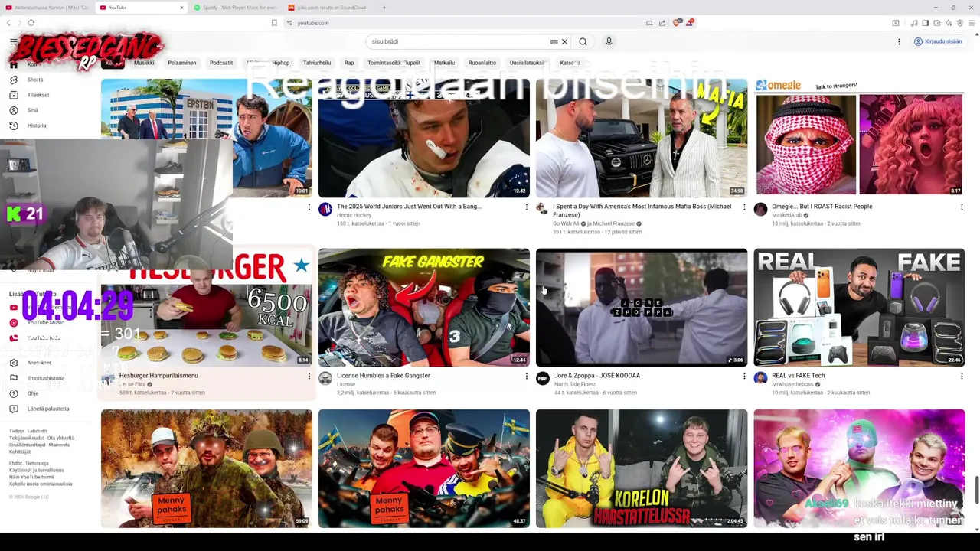
Task: Open the KORELON HAASTATTELUSSA thumbnail
Action: coord(642,468)
